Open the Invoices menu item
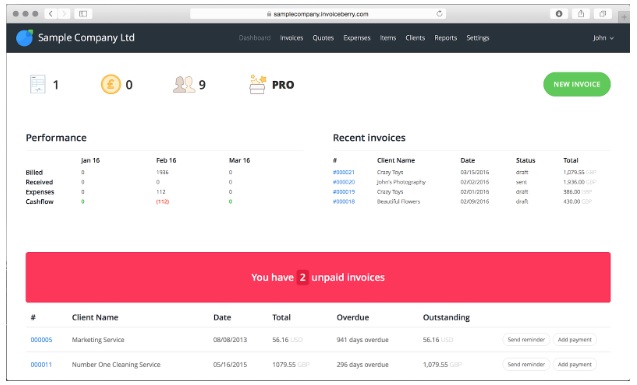Viewport: 637px width, 385px height. tap(291, 38)
